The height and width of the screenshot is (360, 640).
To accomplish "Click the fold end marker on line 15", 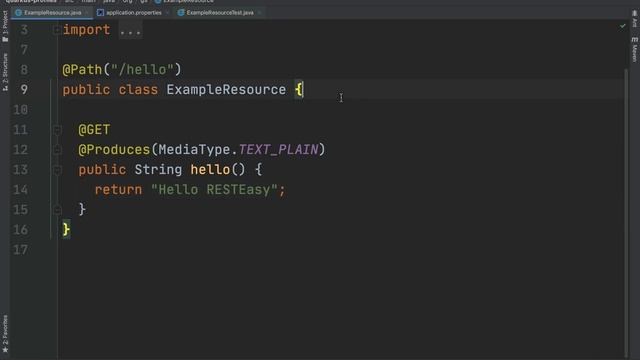I will (57, 210).
